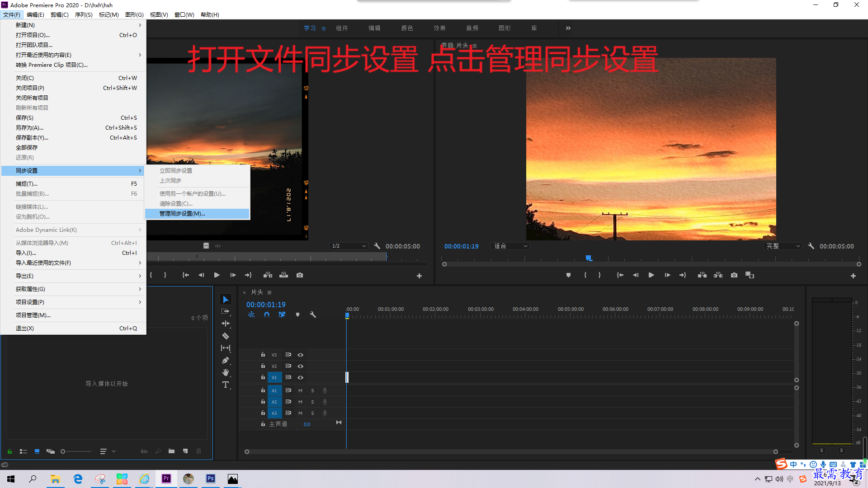
Task: Click program timecode 00:00:01:19
Action: (461, 246)
